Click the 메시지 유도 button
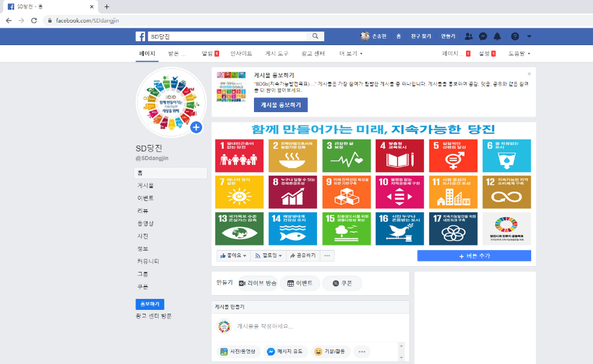 click(286, 352)
